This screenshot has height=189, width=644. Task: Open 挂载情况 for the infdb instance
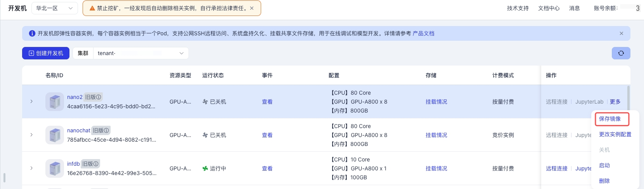coord(436,168)
